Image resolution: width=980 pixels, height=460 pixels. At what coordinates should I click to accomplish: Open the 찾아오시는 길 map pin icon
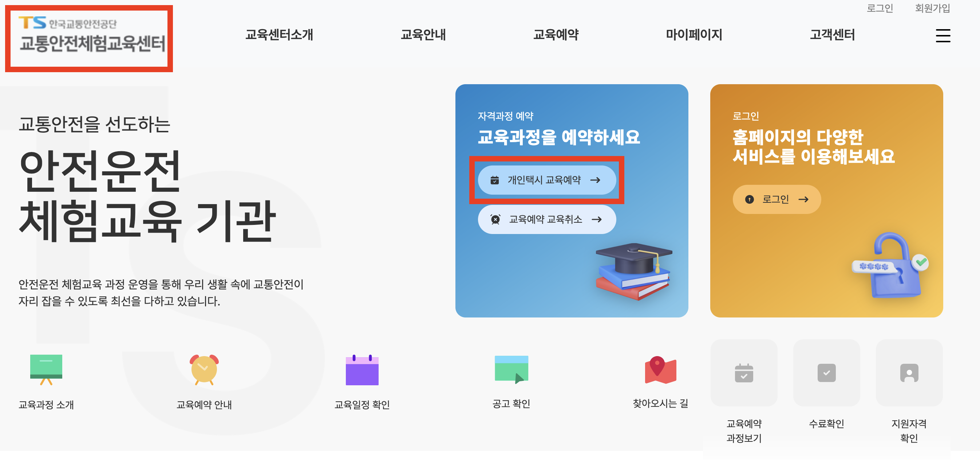click(660, 369)
